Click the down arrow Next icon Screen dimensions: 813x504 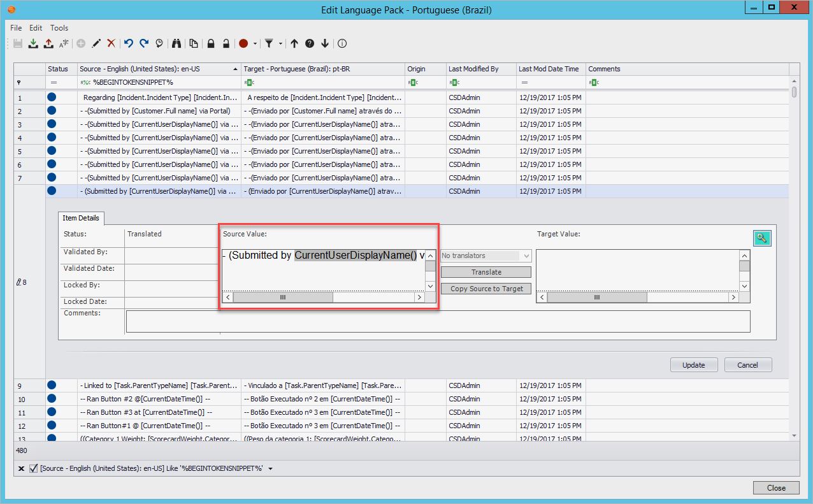[x=325, y=43]
